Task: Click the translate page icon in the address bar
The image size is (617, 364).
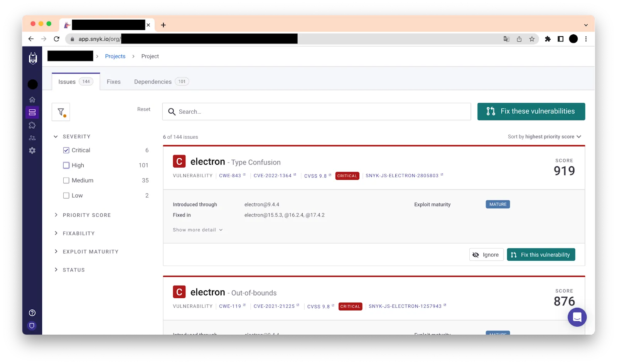Action: pos(506,39)
